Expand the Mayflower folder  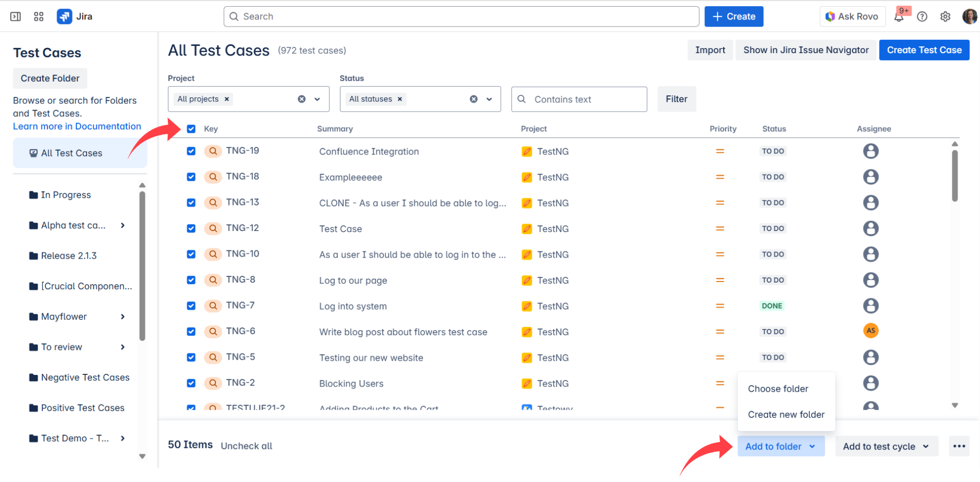pyautogui.click(x=122, y=317)
